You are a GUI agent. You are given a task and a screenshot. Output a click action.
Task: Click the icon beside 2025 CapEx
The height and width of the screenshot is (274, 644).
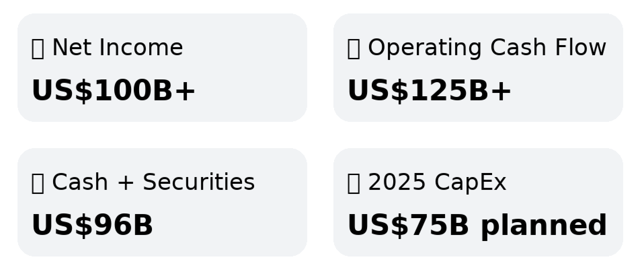coord(354,183)
